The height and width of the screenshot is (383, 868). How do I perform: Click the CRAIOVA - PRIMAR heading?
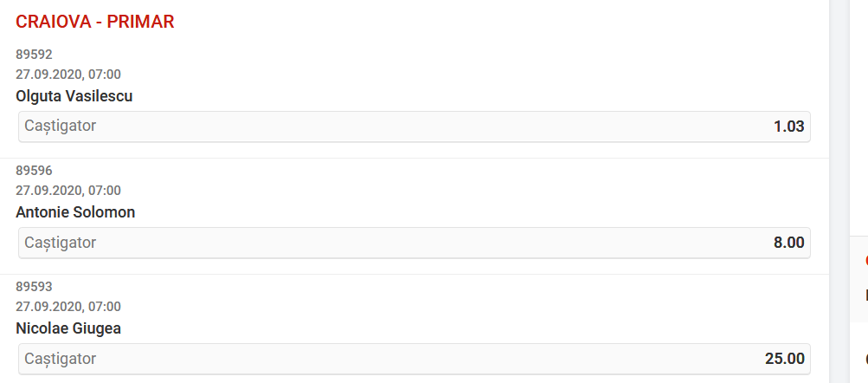95,22
